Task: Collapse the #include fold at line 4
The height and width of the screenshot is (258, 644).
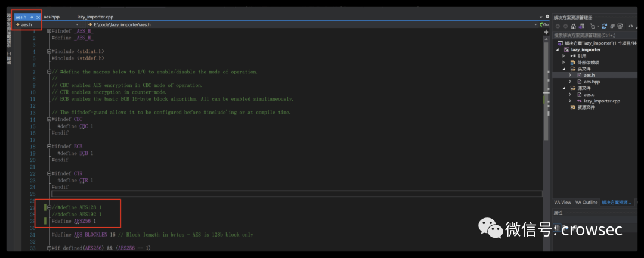Action: (49, 51)
